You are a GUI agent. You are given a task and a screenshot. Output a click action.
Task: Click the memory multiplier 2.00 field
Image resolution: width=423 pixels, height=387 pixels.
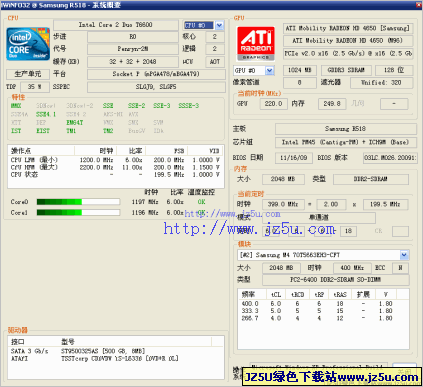point(331,204)
